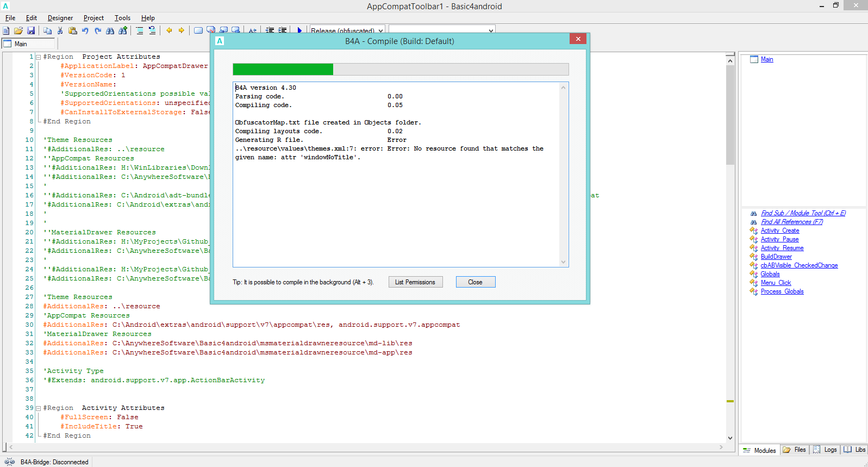The width and height of the screenshot is (868, 467).
Task: Copy selection using the toolbar Copy icon
Action: (48, 31)
